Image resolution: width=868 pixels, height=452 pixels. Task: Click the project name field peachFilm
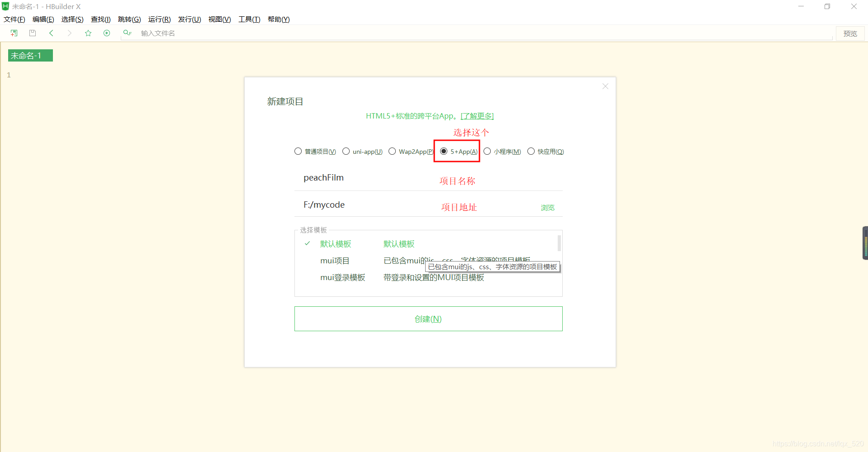coord(428,178)
